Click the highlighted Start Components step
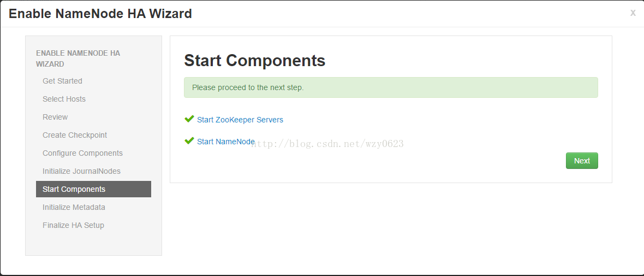644x276 pixels. 94,189
